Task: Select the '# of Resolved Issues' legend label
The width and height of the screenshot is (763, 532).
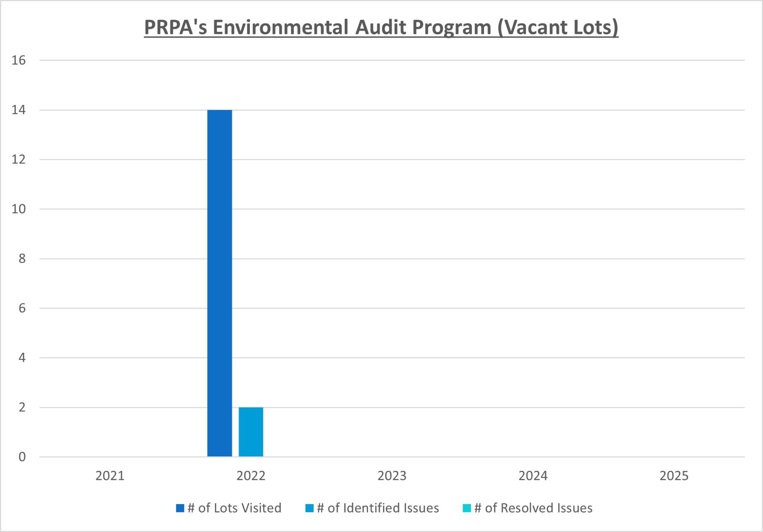Action: [x=534, y=507]
